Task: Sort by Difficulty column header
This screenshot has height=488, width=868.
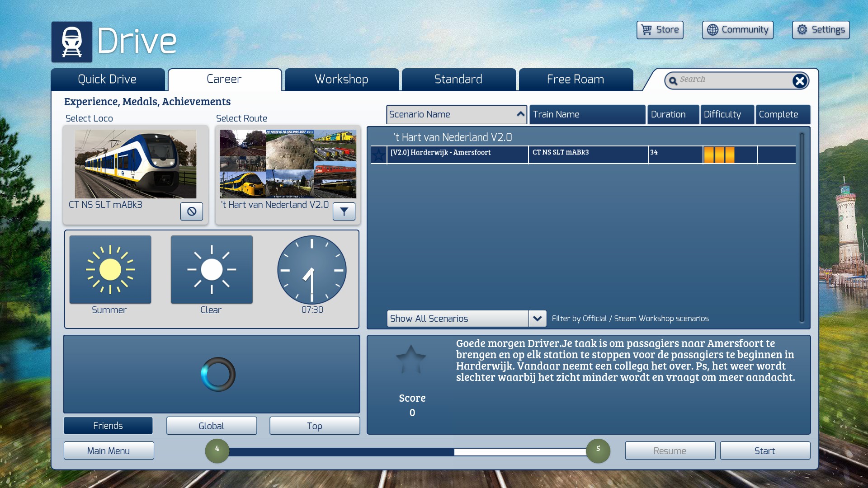Action: (x=727, y=114)
